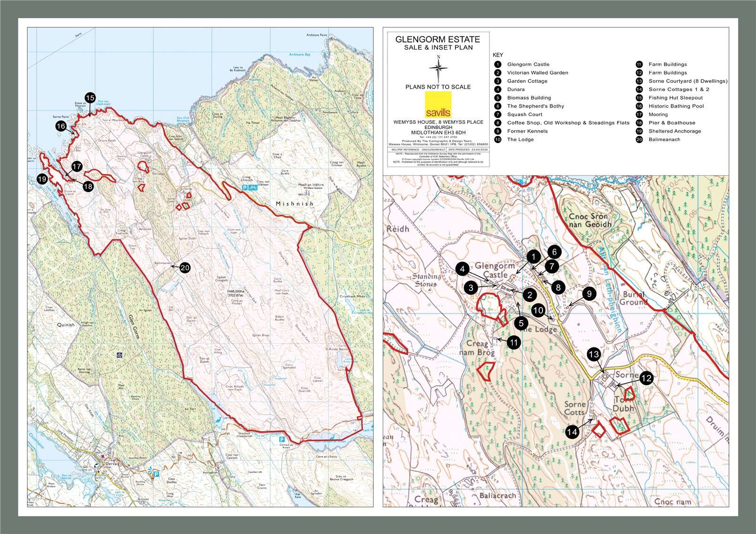Select marker 17 on the overview map
The height and width of the screenshot is (534, 756).
77,167
